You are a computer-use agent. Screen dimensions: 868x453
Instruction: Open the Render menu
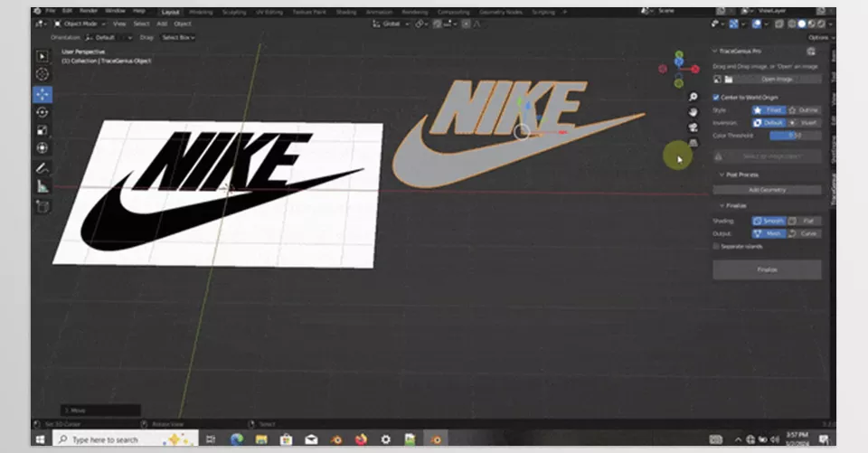[88, 11]
